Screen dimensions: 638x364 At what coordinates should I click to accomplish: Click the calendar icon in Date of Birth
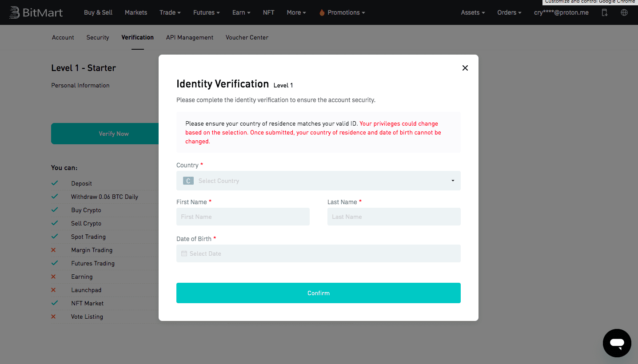click(x=184, y=253)
